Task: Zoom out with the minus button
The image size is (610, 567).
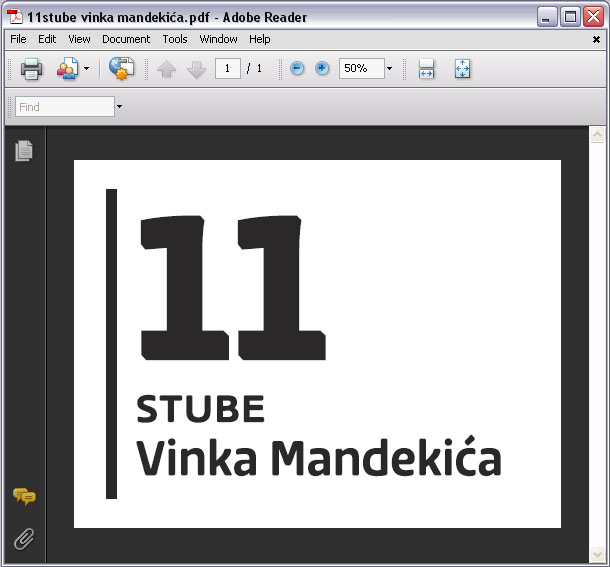Action: click(297, 68)
